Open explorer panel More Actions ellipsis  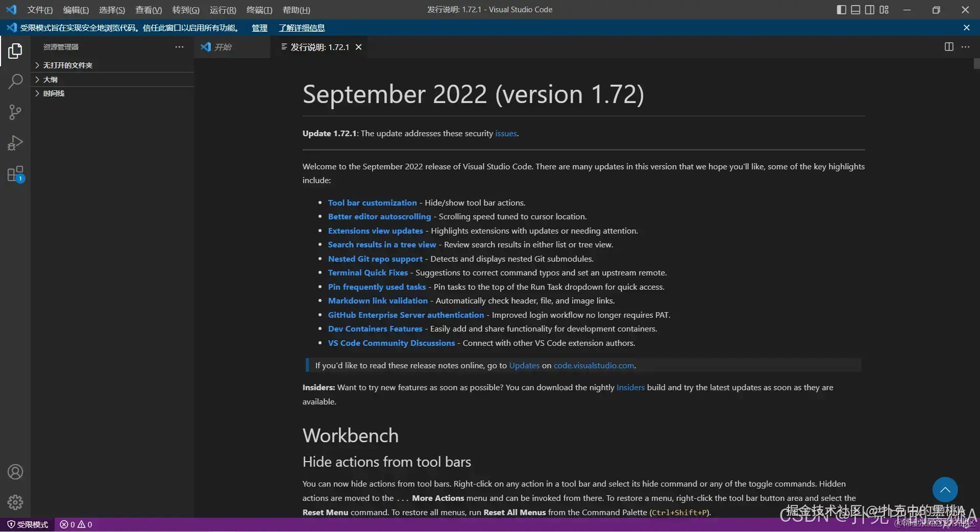coord(179,46)
